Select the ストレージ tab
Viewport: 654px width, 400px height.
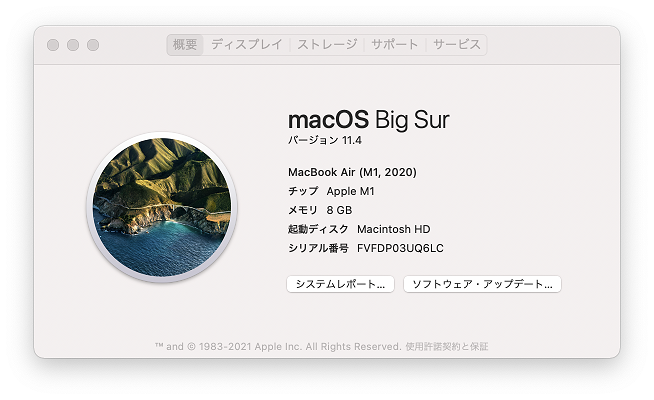[x=327, y=45]
